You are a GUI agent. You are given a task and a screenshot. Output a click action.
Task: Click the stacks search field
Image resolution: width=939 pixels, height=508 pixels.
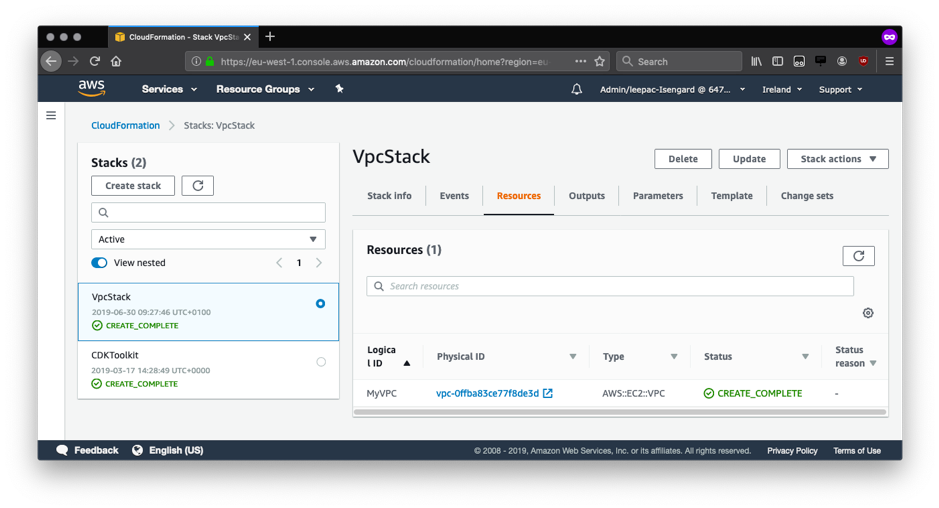tap(208, 213)
